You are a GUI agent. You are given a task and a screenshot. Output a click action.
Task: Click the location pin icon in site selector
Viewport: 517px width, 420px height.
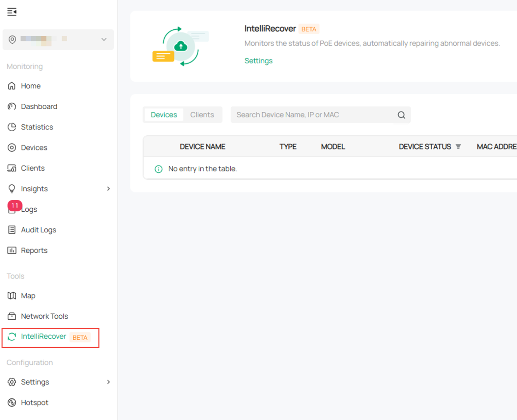12,39
